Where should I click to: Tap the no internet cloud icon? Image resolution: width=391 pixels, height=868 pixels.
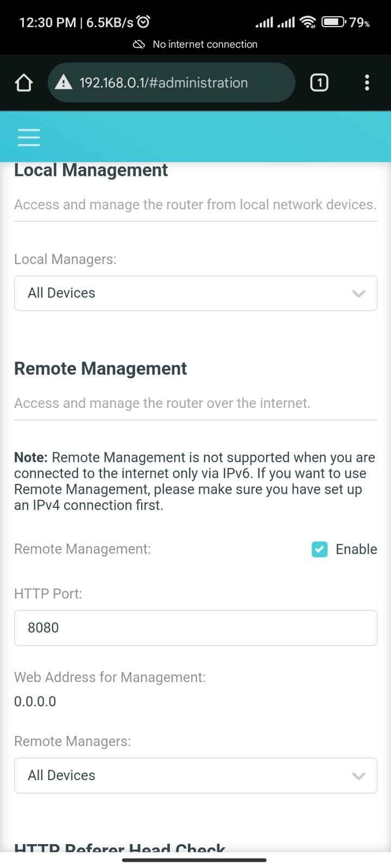tap(139, 44)
